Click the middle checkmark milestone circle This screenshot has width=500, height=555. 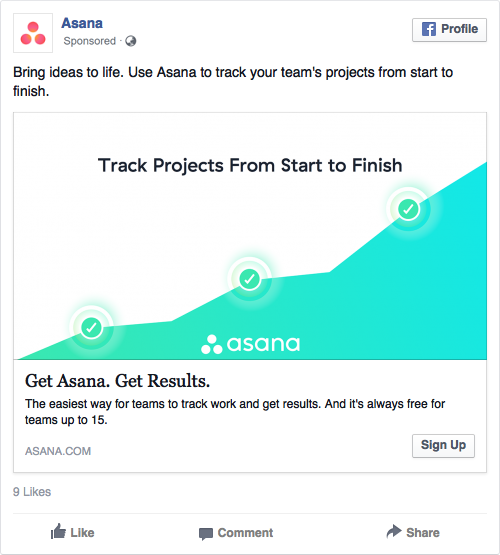click(x=249, y=279)
